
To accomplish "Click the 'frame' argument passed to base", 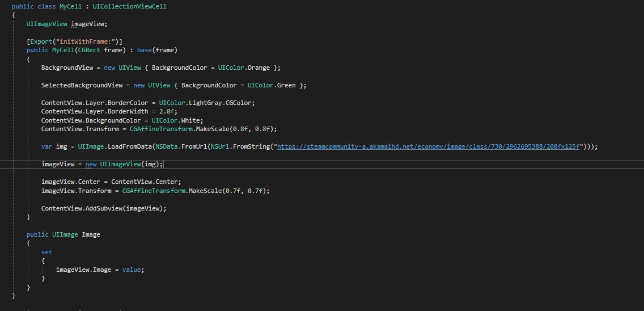I will click(x=165, y=50).
